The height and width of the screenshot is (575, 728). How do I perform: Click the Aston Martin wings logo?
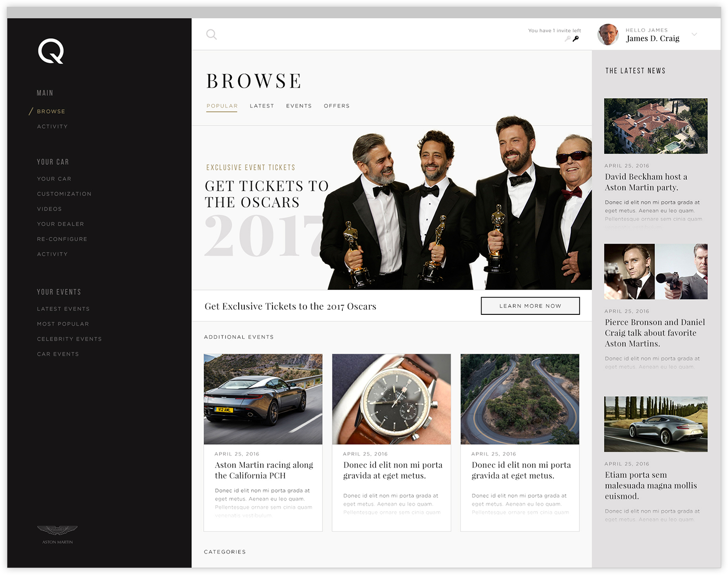point(57,532)
